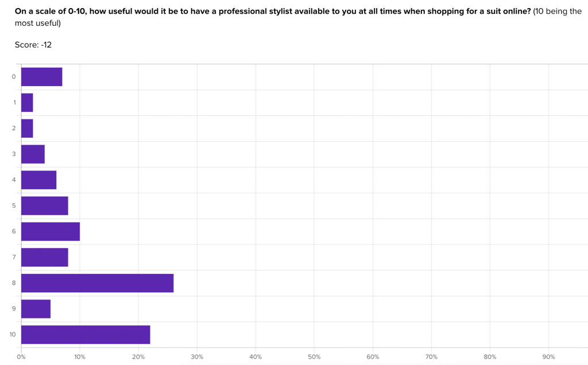Click the bar for rating 9
Image resolution: width=588 pixels, height=365 pixels.
(36, 309)
